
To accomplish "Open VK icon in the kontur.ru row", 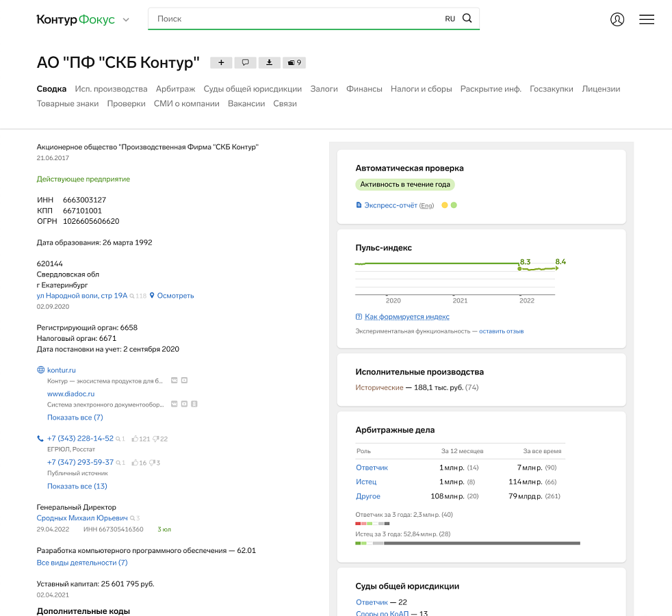I will 174,381.
